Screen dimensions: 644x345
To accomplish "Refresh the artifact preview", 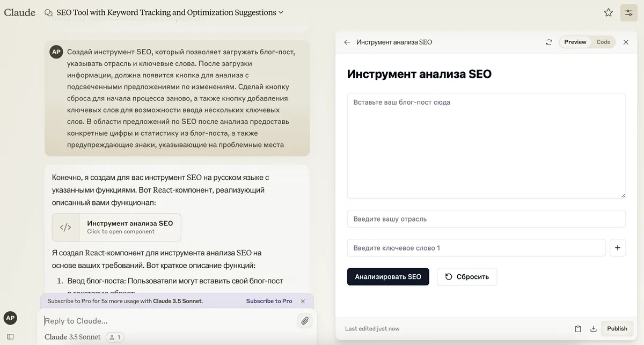I will coord(548,42).
